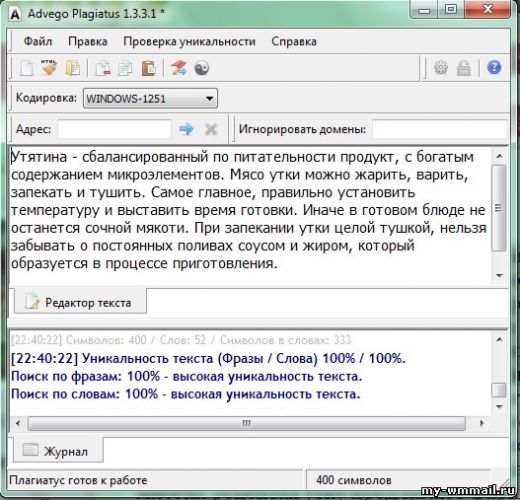Select the Журнал tab
This screenshot has width=520, height=500.
coord(58,451)
